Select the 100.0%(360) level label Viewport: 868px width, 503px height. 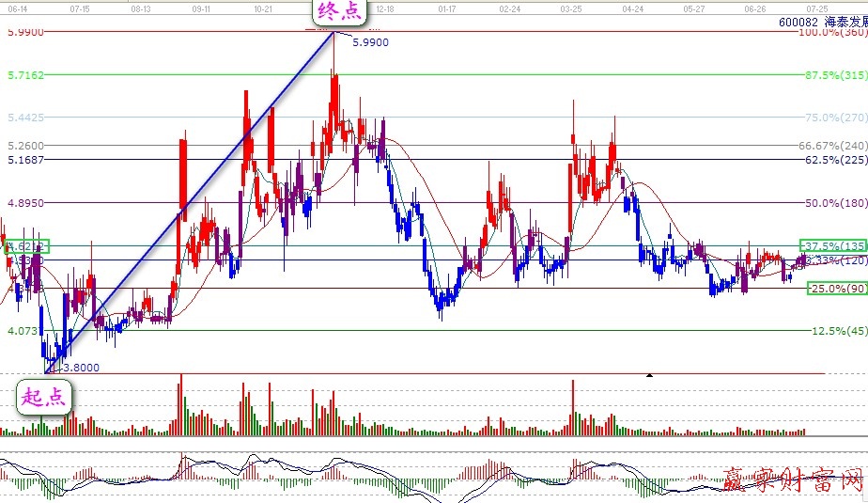pos(832,32)
